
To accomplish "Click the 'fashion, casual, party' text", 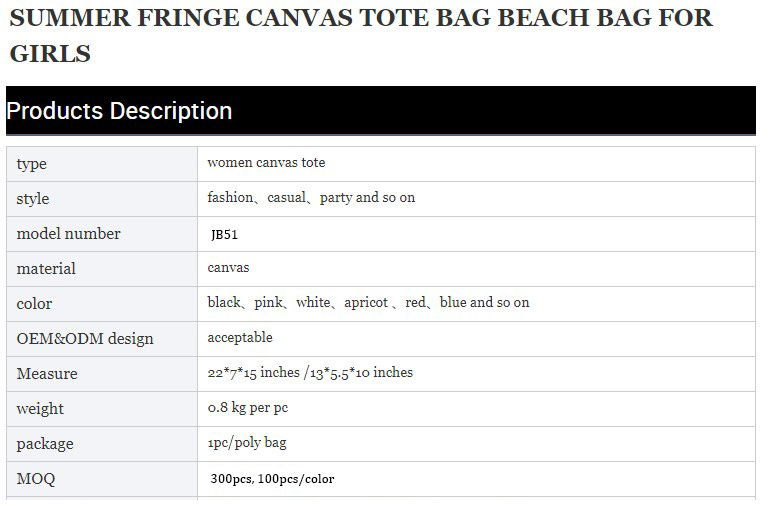I will [x=311, y=197].
